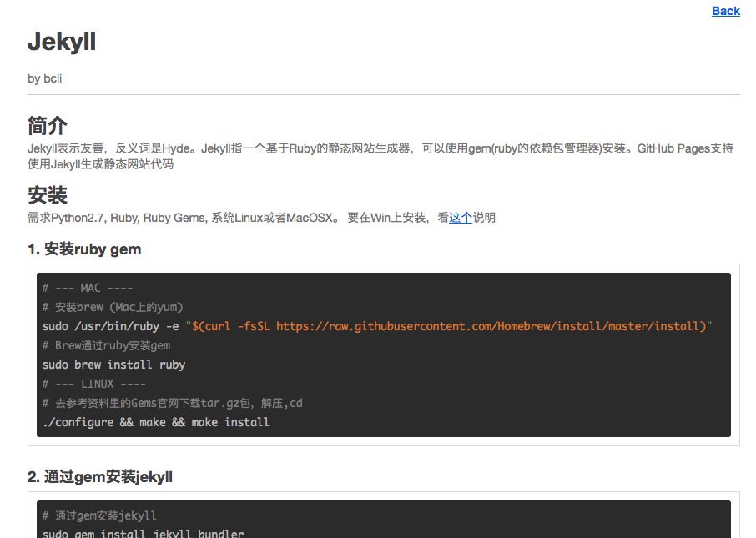Click the orange Homebrew install URL string
The height and width of the screenshot is (538, 756).
click(x=449, y=326)
